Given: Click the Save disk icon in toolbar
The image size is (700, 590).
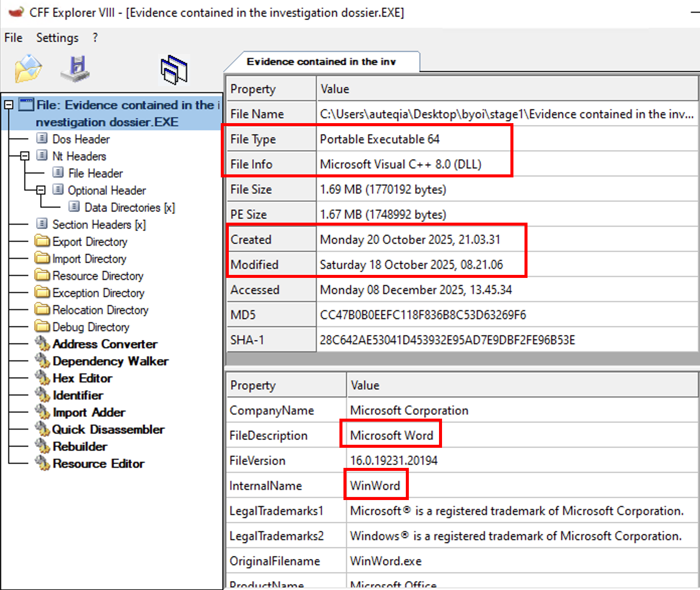Looking at the screenshot, I should click(x=75, y=69).
